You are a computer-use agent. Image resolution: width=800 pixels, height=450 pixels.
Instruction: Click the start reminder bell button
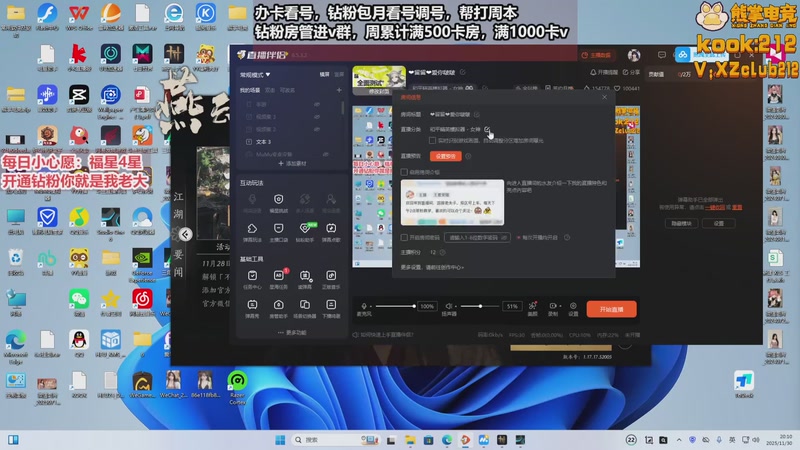pyautogui.click(x=604, y=72)
